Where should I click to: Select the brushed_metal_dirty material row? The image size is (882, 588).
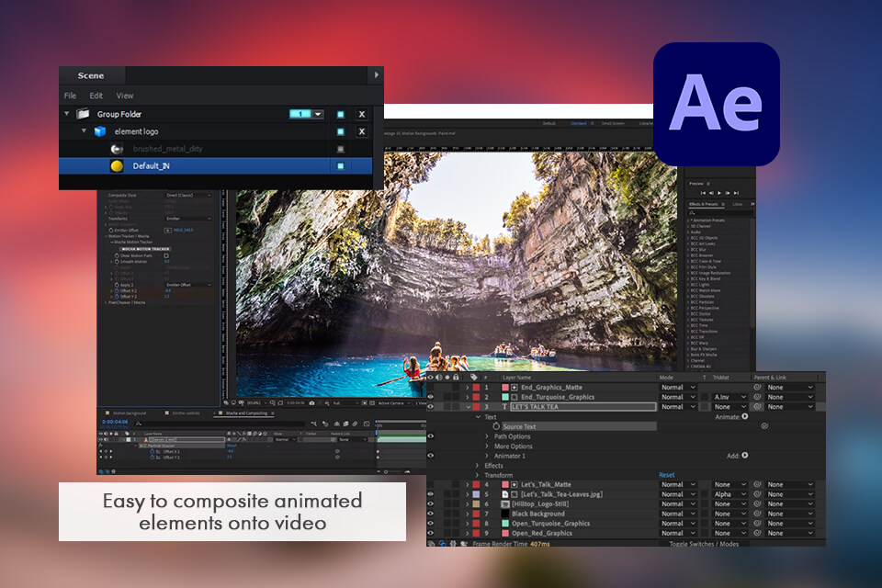(215, 149)
